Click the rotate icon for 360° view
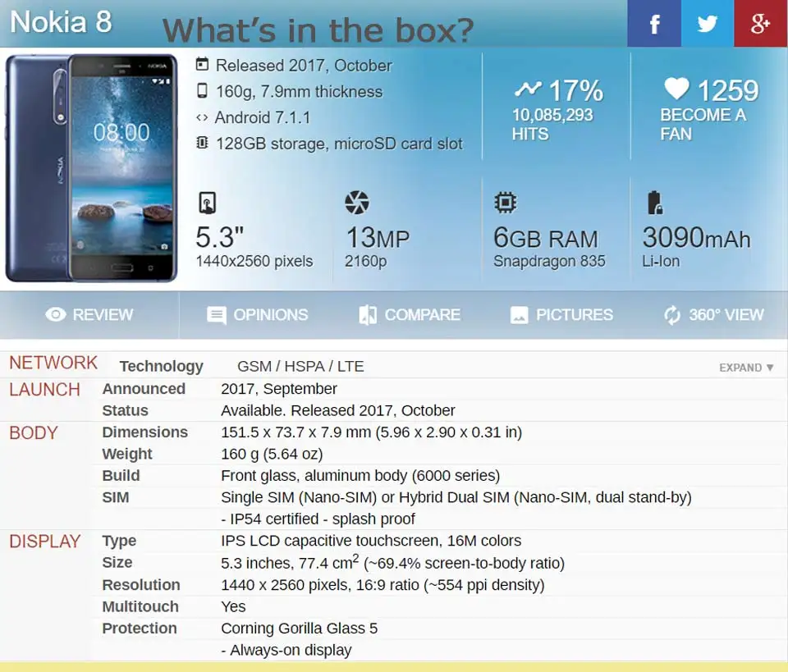The width and height of the screenshot is (788, 672). (x=672, y=315)
